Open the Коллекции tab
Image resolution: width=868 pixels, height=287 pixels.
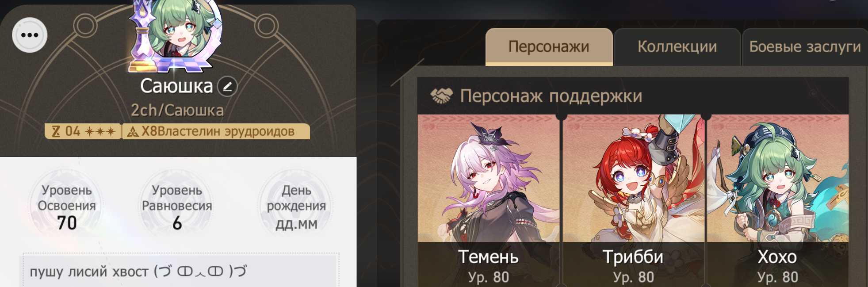677,46
